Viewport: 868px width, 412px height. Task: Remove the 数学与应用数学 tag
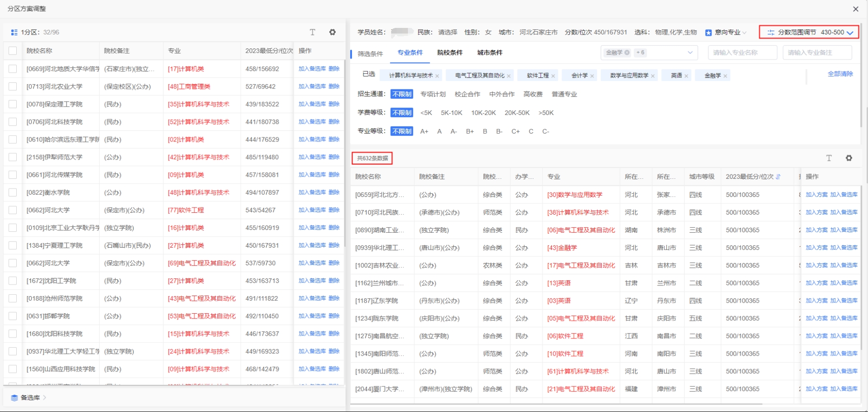(x=652, y=76)
